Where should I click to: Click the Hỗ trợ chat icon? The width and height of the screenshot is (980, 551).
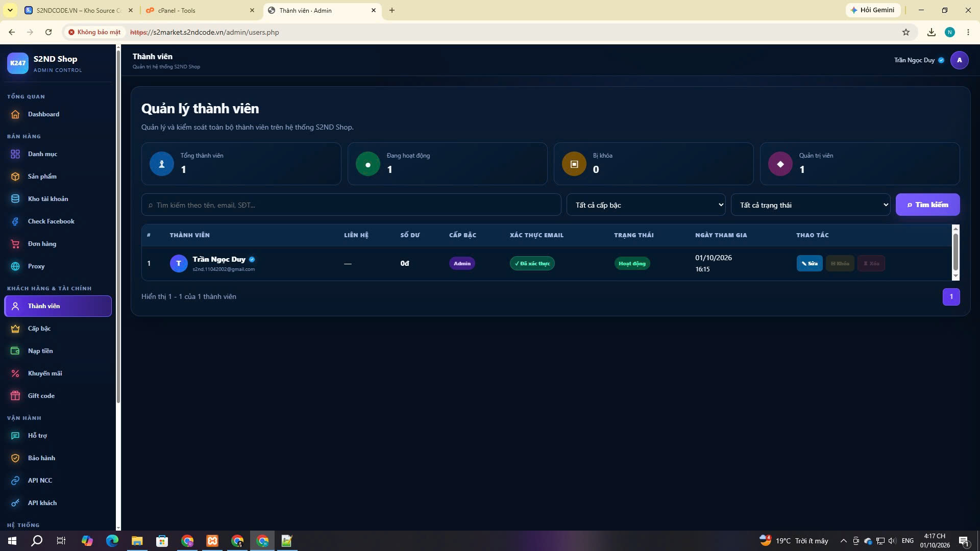click(x=15, y=436)
